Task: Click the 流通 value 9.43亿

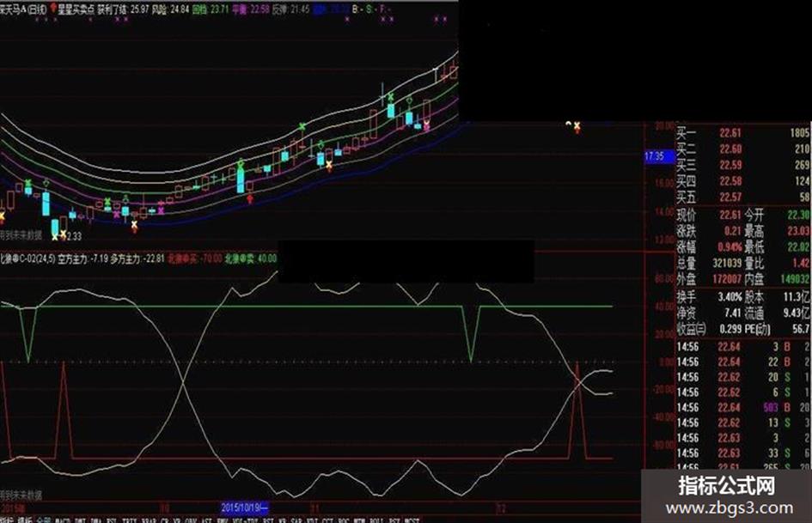Action: 797,313
